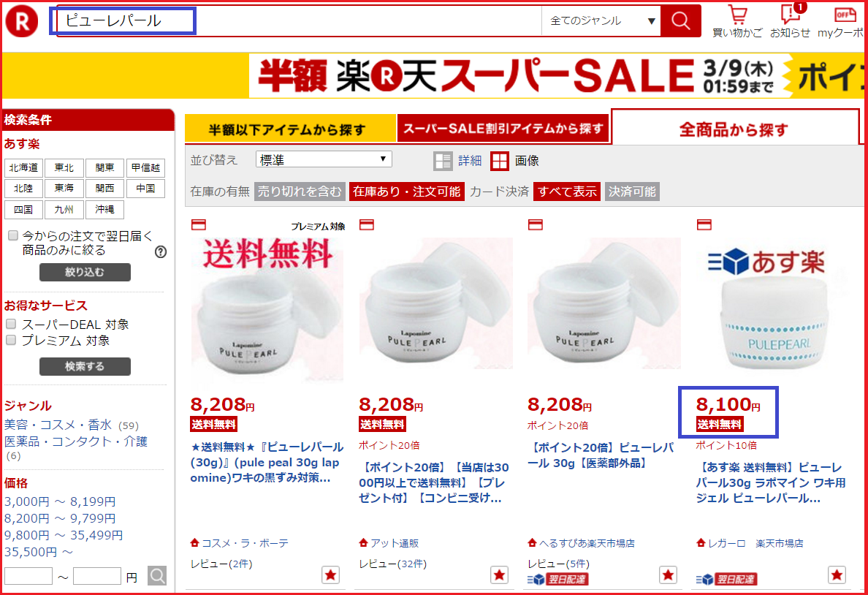Image resolution: width=868 pixels, height=595 pixels.
Task: Click the Rakuten R logo
Action: (x=22, y=21)
